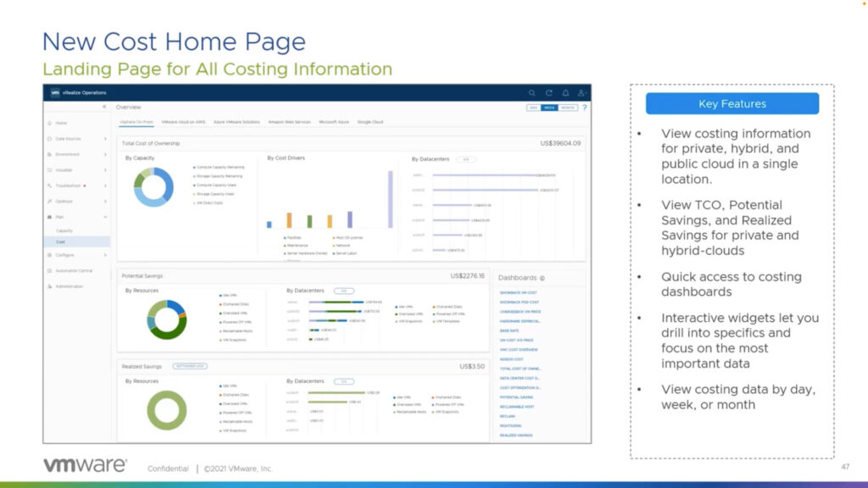The image size is (868, 488).
Task: Click the Key Features blue banner
Action: pyautogui.click(x=732, y=103)
